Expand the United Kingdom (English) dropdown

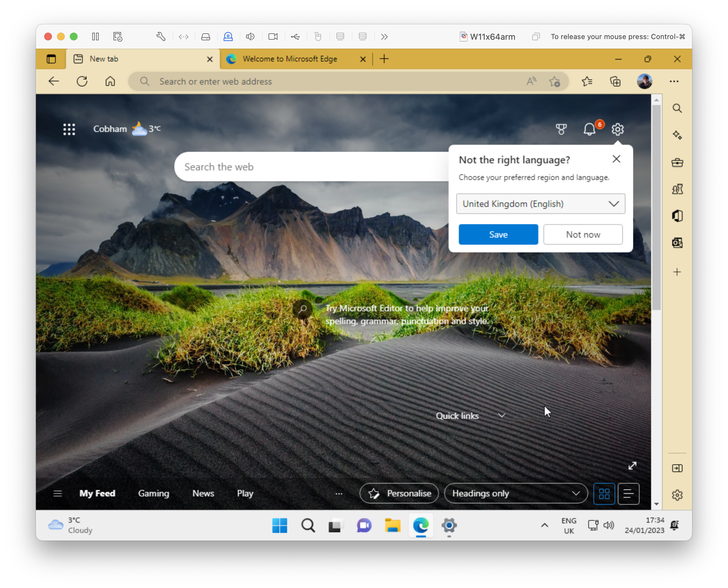pyautogui.click(x=541, y=204)
